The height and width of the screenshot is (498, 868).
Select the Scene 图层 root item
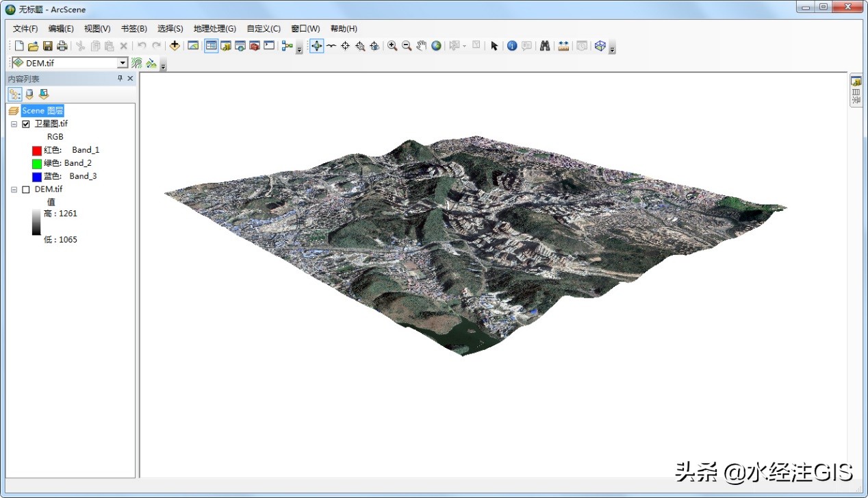pos(42,110)
